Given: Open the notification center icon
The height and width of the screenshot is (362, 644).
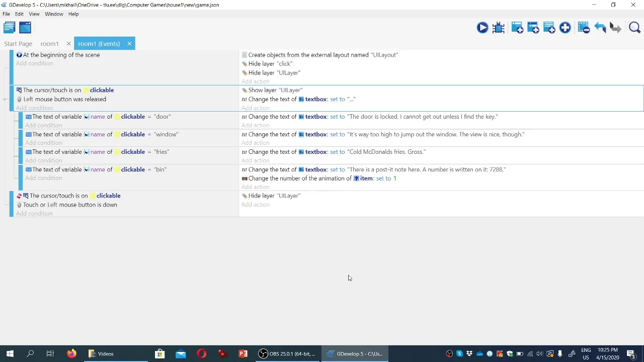Looking at the screenshot, I should pos(631,354).
